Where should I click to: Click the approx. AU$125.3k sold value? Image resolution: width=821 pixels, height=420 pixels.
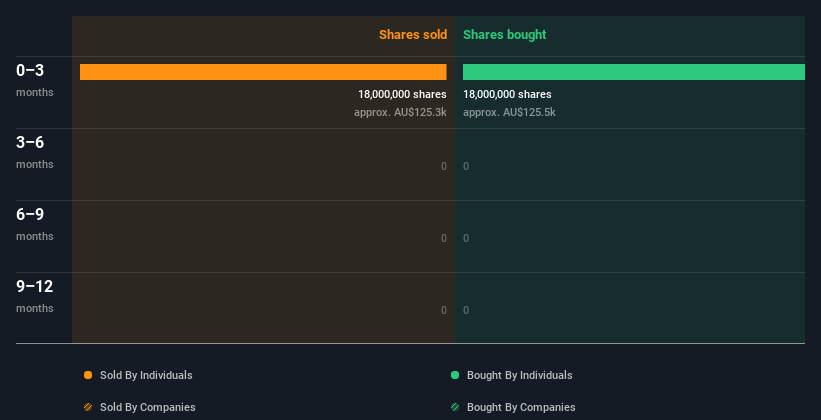coord(400,113)
